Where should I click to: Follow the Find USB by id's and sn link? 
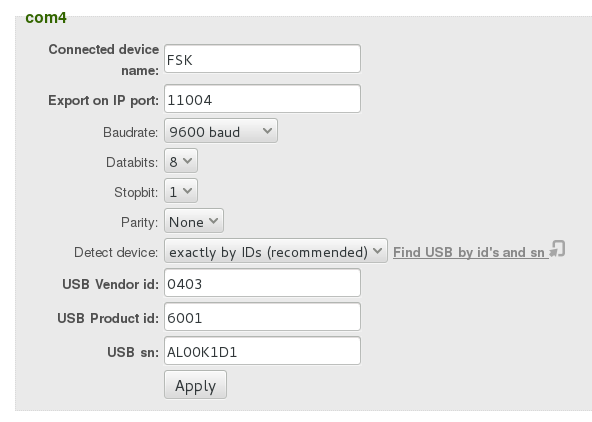coord(470,252)
